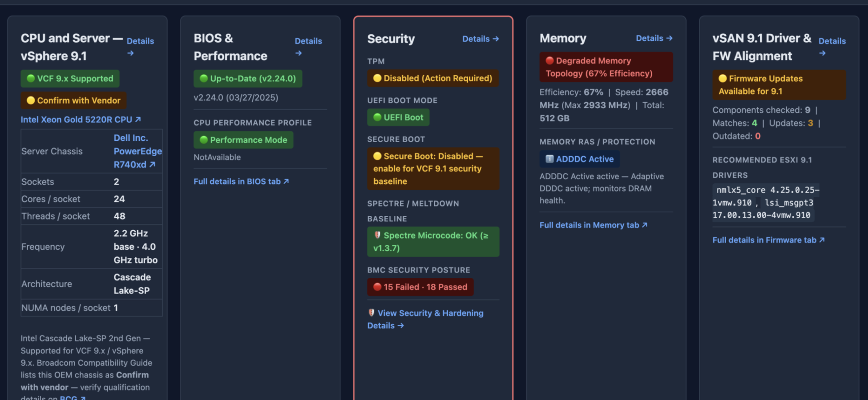Click the Architecture value Cascade Lake-SP

[x=132, y=284]
